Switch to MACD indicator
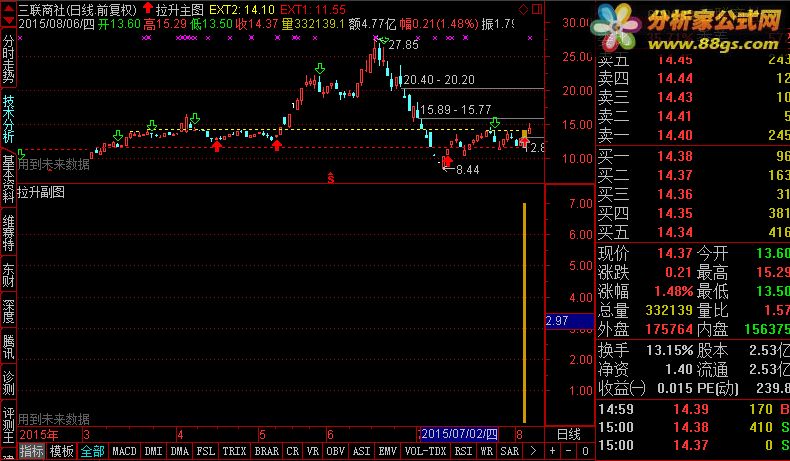 [124, 451]
